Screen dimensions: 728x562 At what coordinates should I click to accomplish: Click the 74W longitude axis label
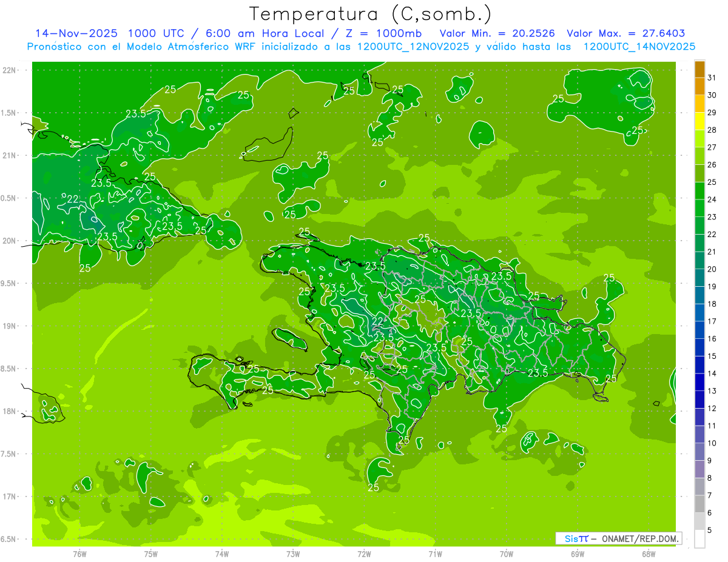click(x=221, y=554)
